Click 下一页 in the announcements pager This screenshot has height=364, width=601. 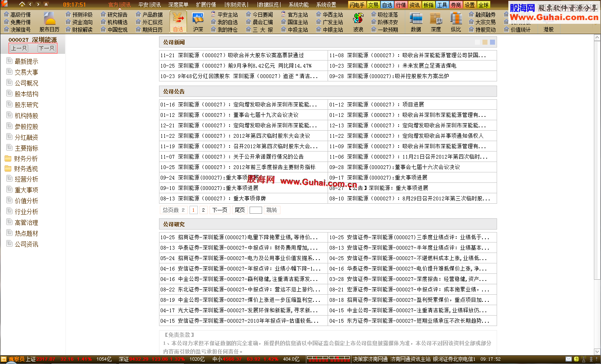(x=220, y=210)
